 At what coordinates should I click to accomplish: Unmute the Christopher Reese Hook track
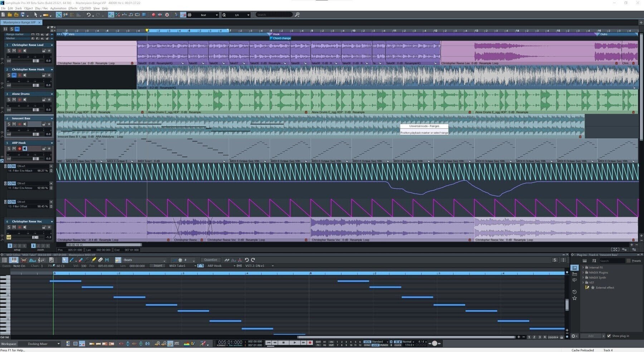[14, 75]
